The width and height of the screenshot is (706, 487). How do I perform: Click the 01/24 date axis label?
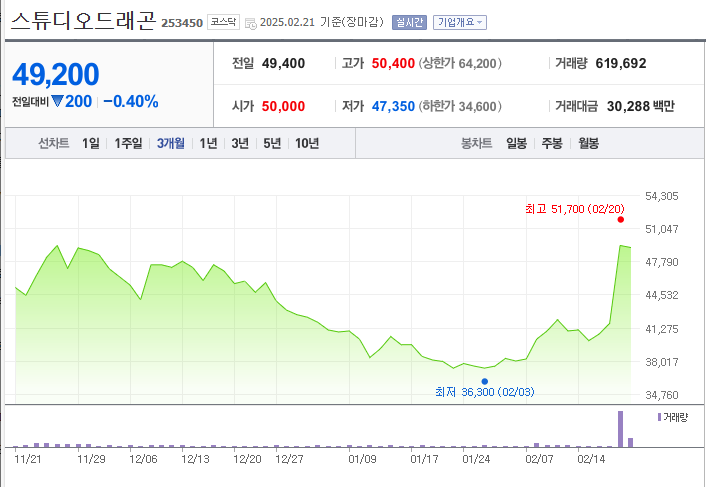tap(476, 460)
